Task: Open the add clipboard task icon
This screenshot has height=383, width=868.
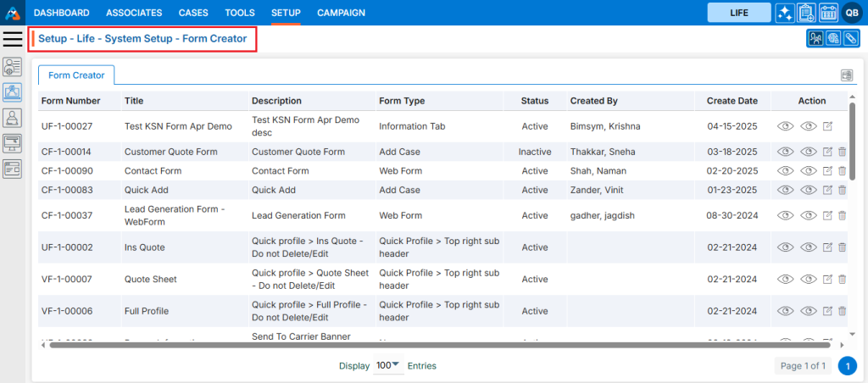Action: point(806,13)
